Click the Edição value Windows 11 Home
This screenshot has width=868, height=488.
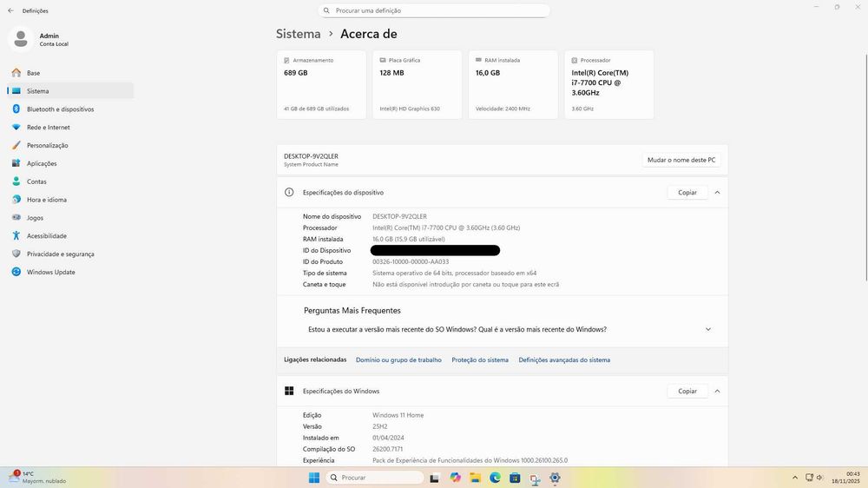[x=398, y=415]
